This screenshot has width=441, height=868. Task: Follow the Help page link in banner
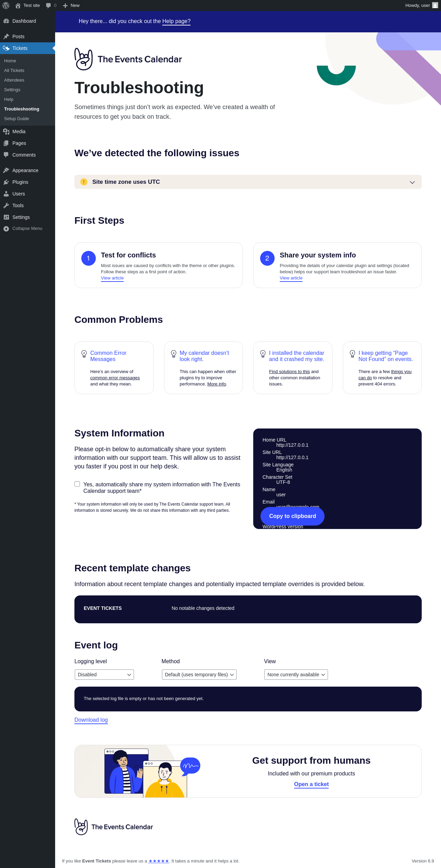click(176, 21)
